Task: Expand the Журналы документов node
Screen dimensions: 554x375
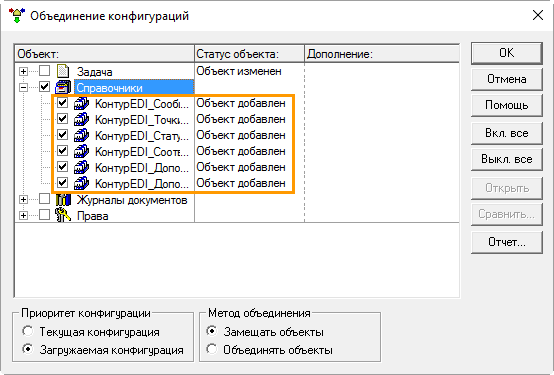Action: point(23,199)
